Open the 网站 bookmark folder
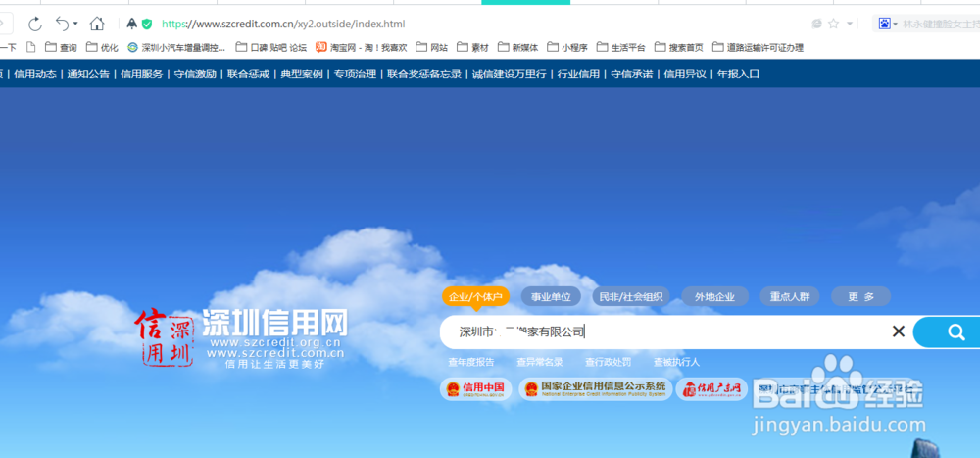 click(432, 47)
